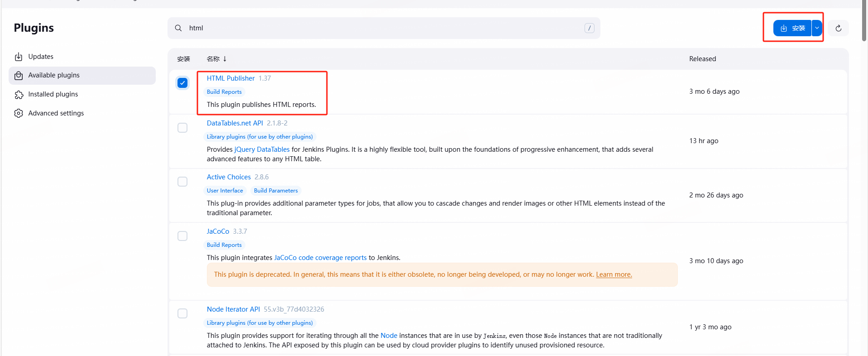
Task: Click the name column sort arrow
Action: 225,59
